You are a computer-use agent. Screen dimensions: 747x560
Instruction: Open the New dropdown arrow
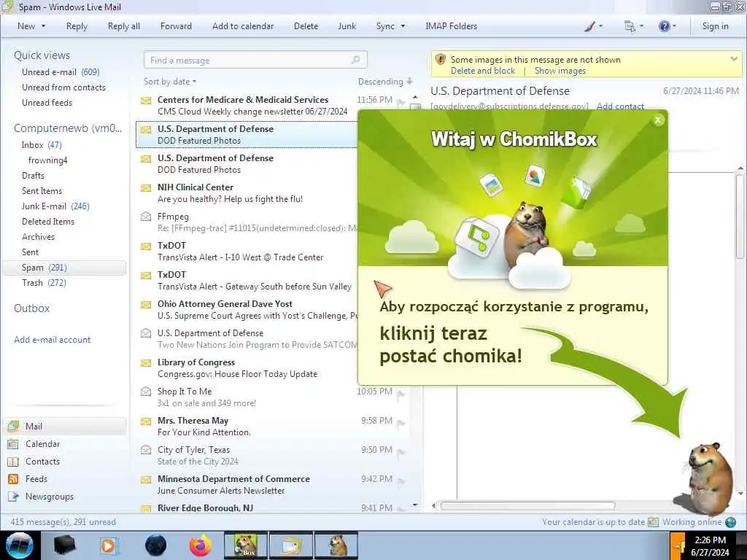tap(43, 26)
